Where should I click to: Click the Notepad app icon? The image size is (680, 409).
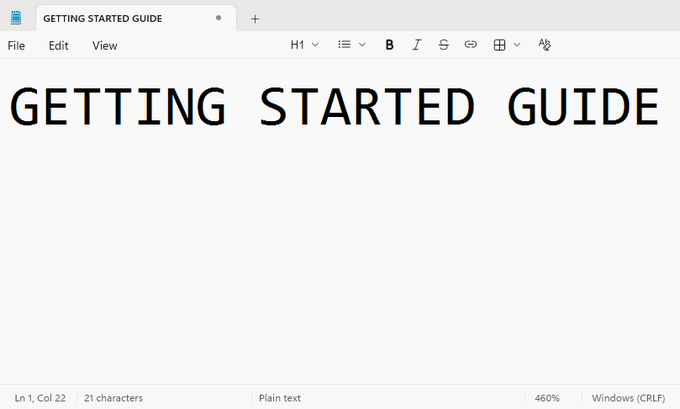[x=16, y=18]
